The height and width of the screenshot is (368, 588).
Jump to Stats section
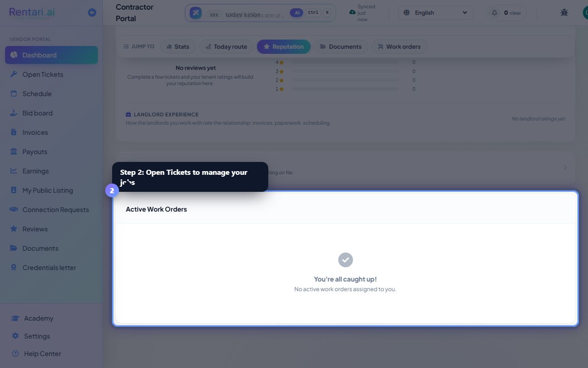tap(178, 46)
